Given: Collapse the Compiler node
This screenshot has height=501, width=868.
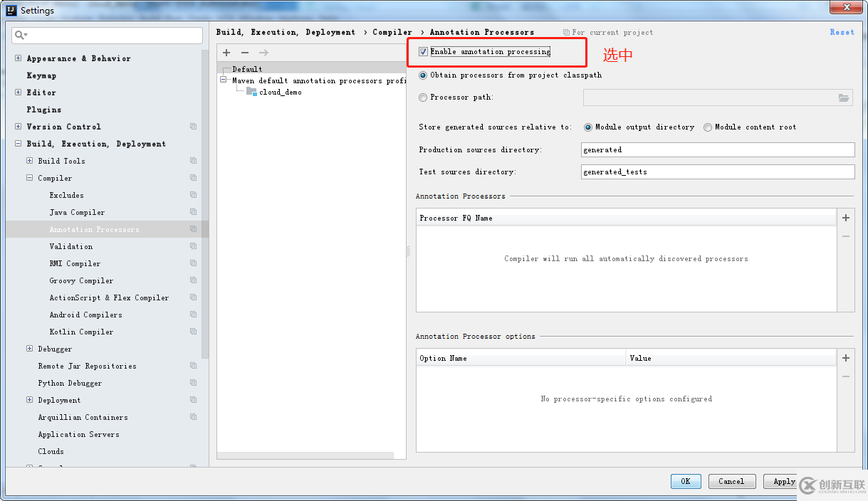Looking at the screenshot, I should point(30,178).
